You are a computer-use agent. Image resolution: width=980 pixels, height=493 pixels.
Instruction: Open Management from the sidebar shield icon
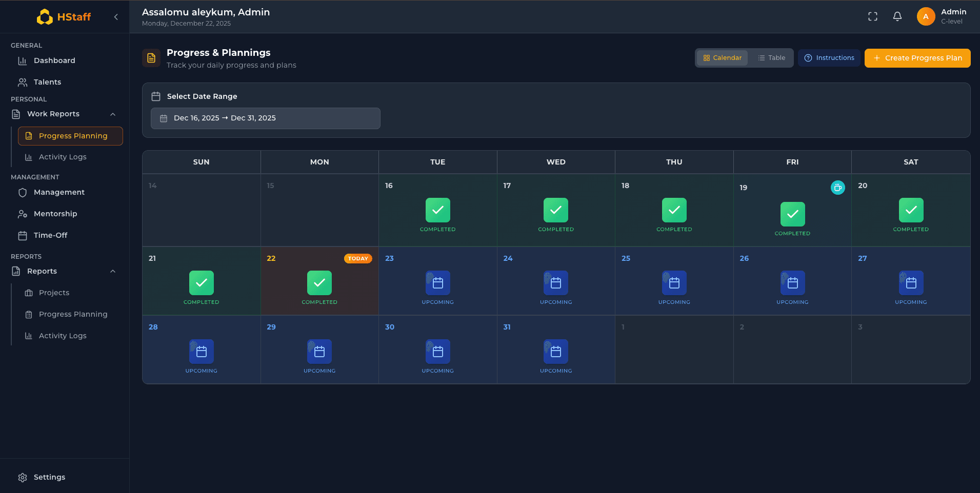point(23,192)
